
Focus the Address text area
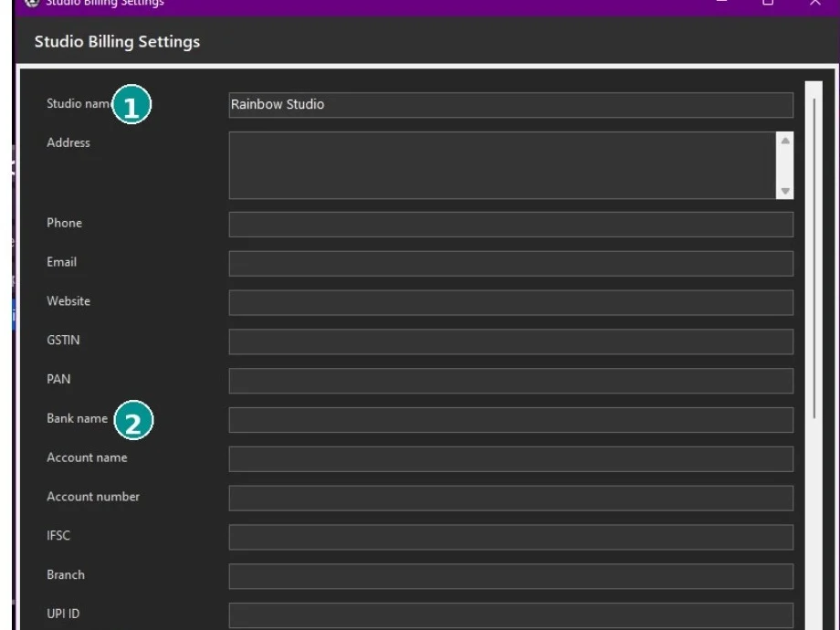click(x=502, y=165)
